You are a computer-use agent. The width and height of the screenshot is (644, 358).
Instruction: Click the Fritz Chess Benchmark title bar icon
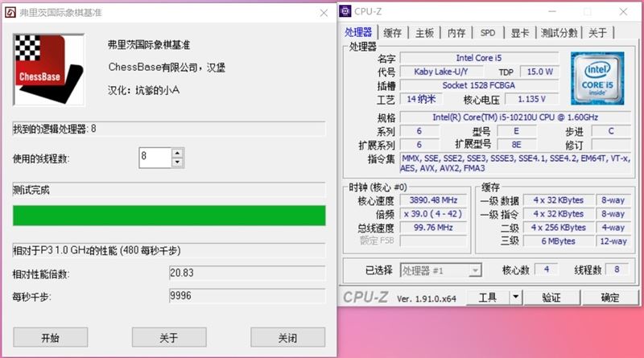tap(10, 12)
